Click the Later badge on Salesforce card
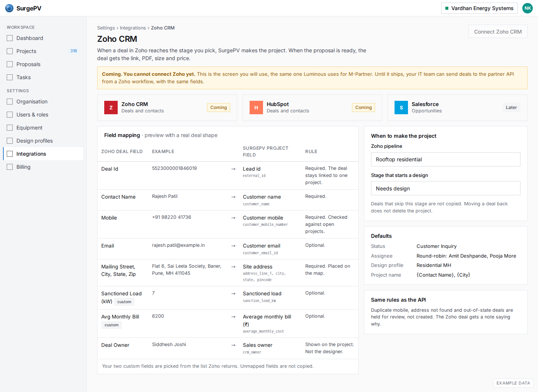This screenshot has width=538, height=392. coord(511,108)
